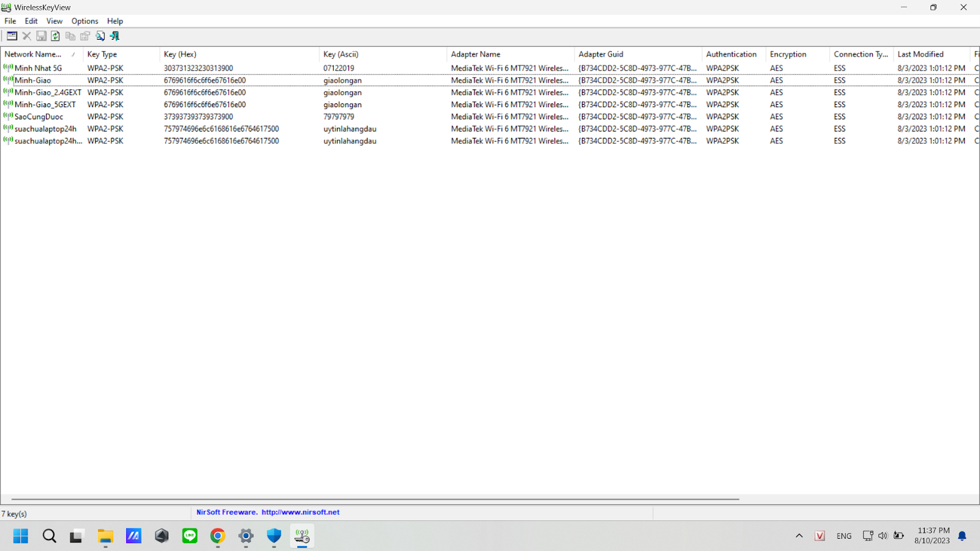Click the wireless icon beside Minh Nhat 5G
Screen dimensions: 980x551
click(x=8, y=67)
